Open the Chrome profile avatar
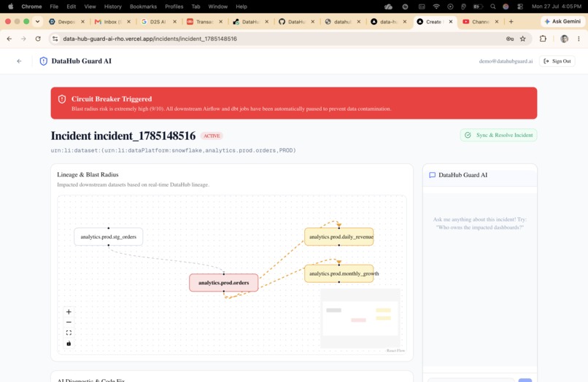Image resolution: width=588 pixels, height=382 pixels. click(x=564, y=39)
